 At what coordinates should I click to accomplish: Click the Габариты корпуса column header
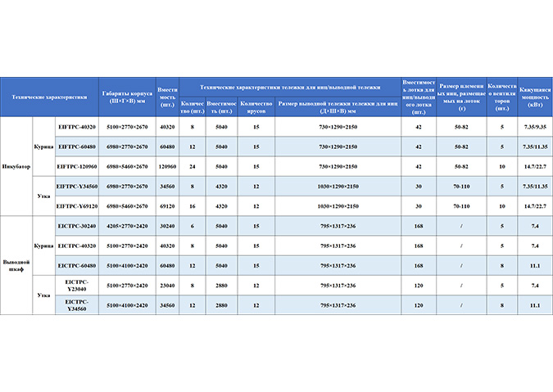127,97
